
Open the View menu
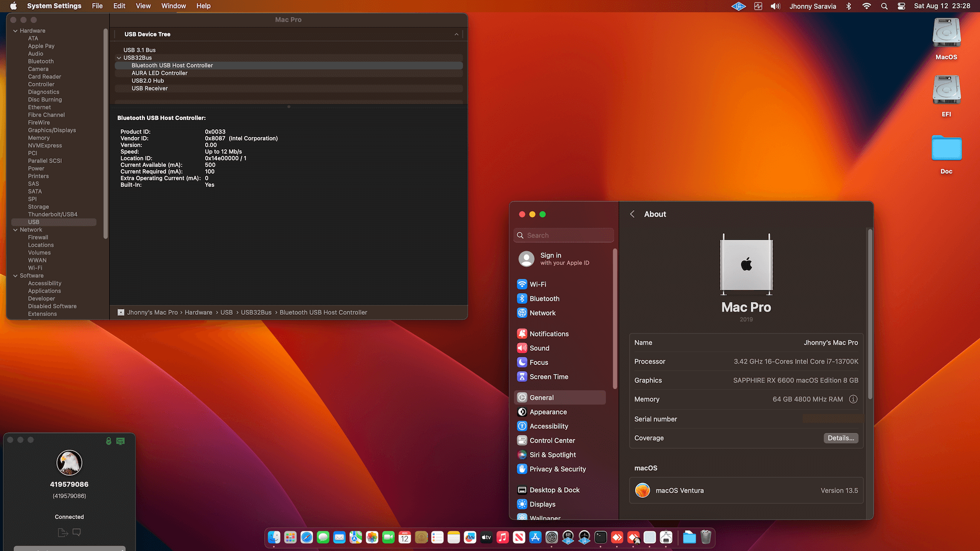tap(143, 6)
